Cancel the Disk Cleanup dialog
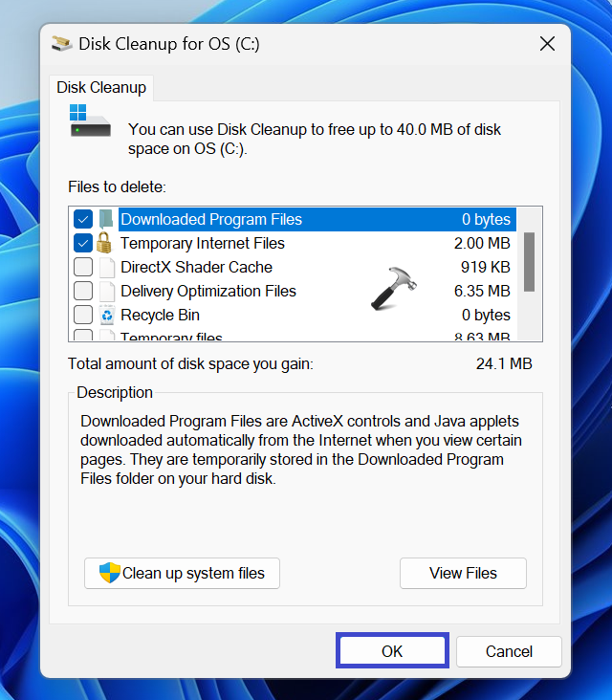This screenshot has width=612, height=700. 509,651
